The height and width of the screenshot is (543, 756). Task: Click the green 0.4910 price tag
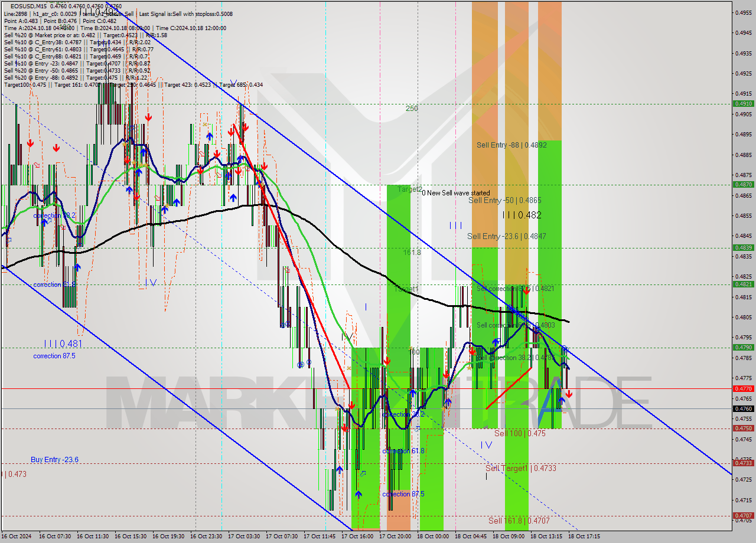pos(743,103)
